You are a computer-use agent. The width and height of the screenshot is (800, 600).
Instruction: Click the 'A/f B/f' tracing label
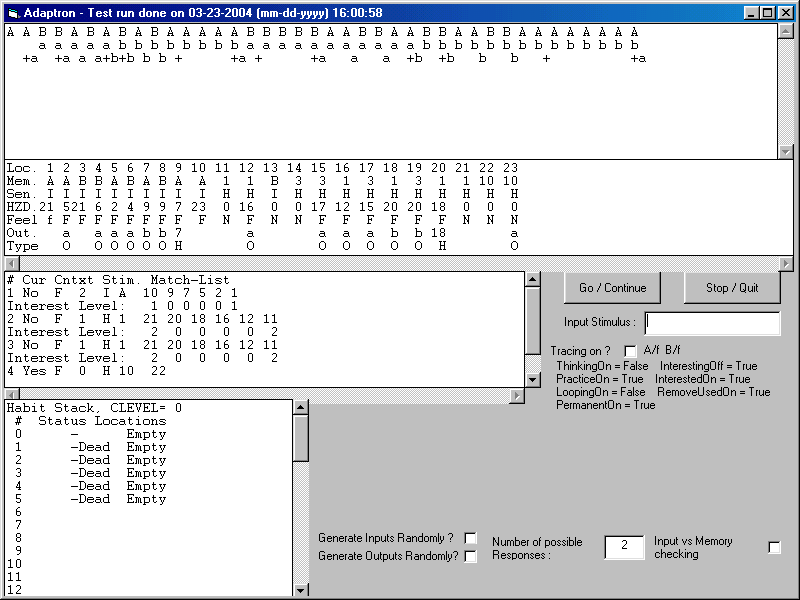[662, 350]
